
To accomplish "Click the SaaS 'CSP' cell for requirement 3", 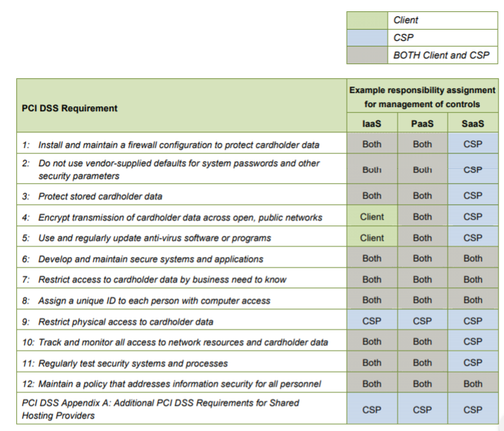I will pyautogui.click(x=473, y=196).
